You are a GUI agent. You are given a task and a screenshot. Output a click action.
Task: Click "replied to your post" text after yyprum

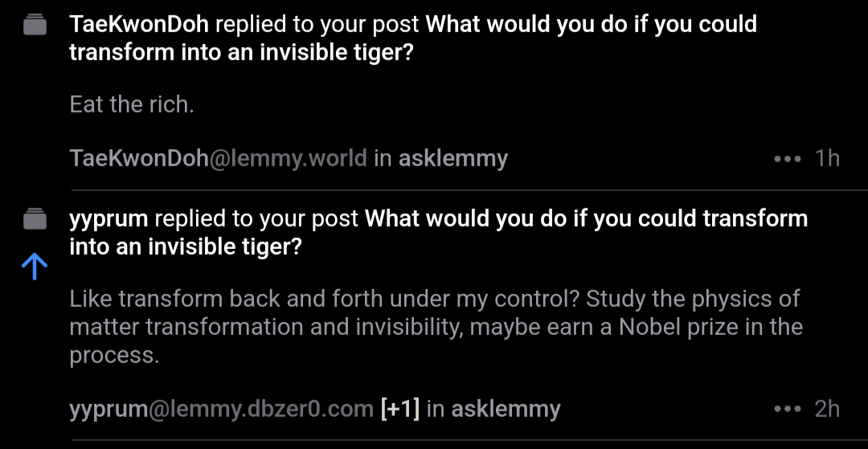click(x=256, y=218)
